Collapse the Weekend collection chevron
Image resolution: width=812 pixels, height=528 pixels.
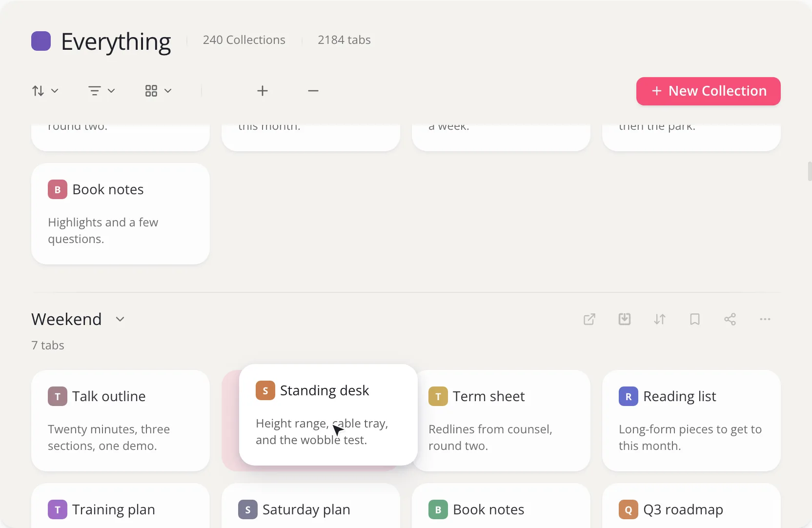(x=120, y=319)
